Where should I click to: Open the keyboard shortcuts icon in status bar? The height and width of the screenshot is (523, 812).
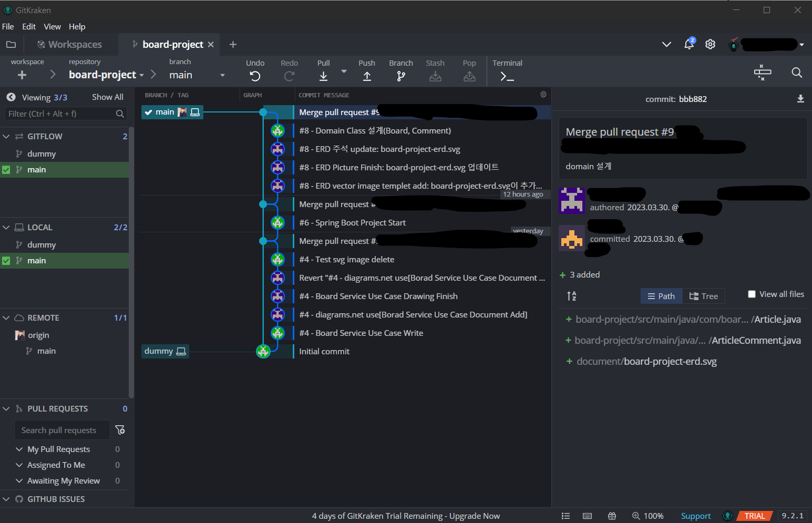click(588, 516)
